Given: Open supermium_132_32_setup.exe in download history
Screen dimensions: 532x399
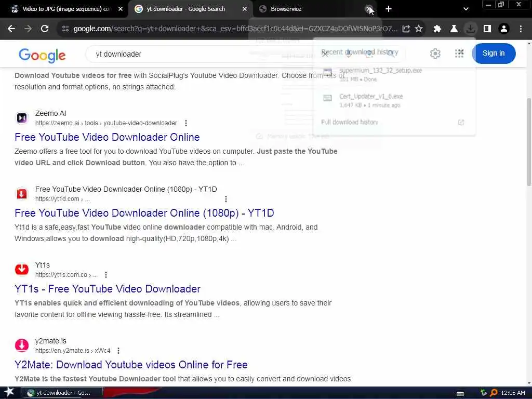Looking at the screenshot, I should tap(394, 74).
